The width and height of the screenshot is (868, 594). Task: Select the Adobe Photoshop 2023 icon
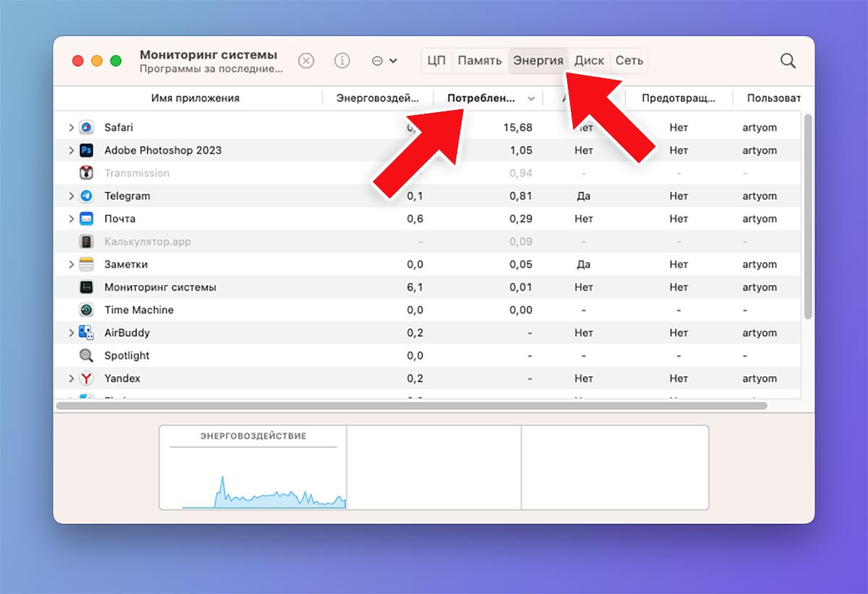click(x=86, y=150)
